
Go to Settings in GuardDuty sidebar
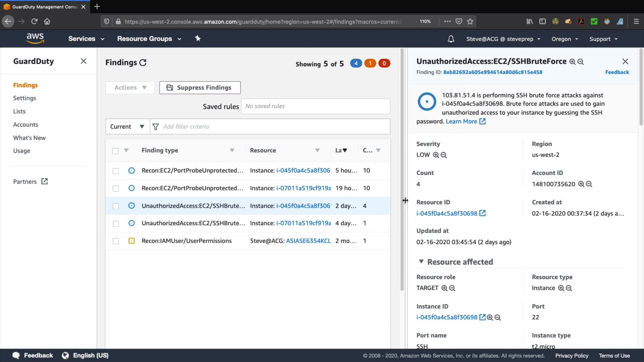pyautogui.click(x=24, y=98)
